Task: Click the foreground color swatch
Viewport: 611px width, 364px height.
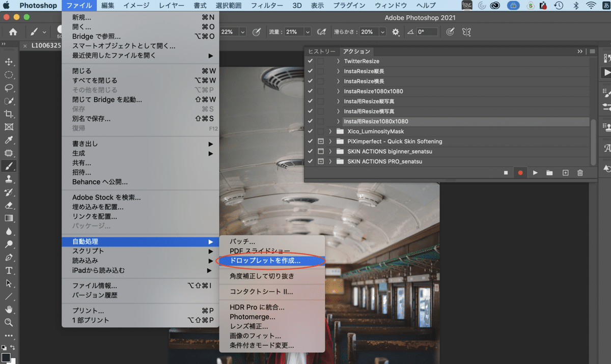Action: [6, 358]
